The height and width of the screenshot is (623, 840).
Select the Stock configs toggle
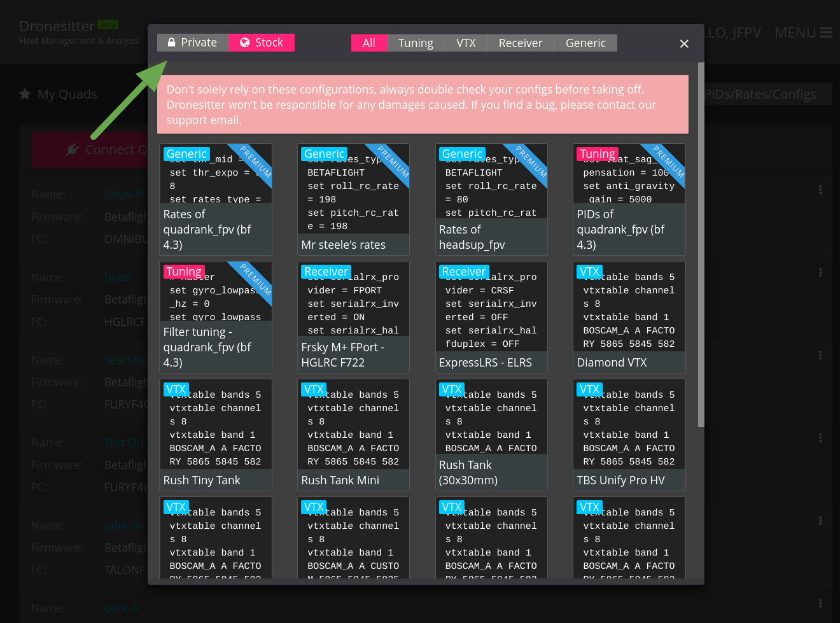[262, 43]
